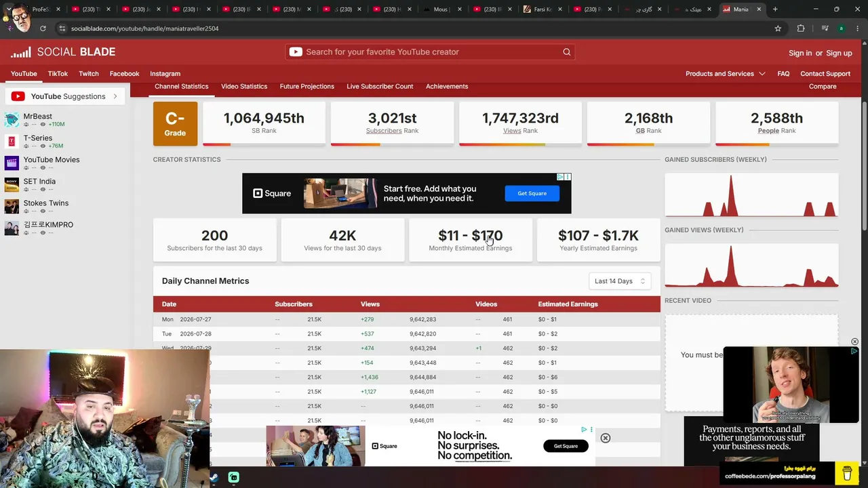Switch to the TikTok platform tab

tap(58, 73)
